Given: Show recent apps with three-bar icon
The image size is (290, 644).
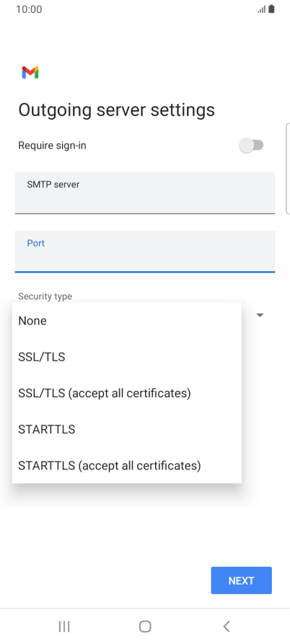Looking at the screenshot, I should click(64, 627).
